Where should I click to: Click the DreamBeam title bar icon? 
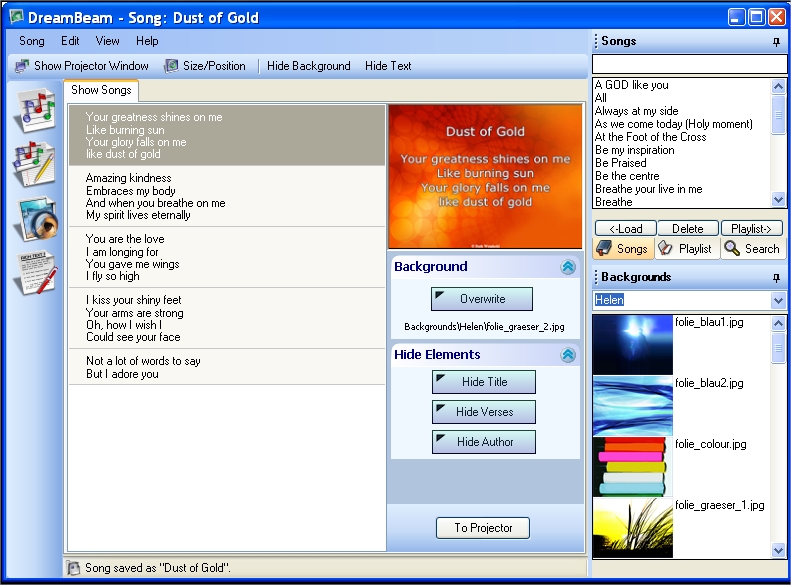tap(16, 17)
